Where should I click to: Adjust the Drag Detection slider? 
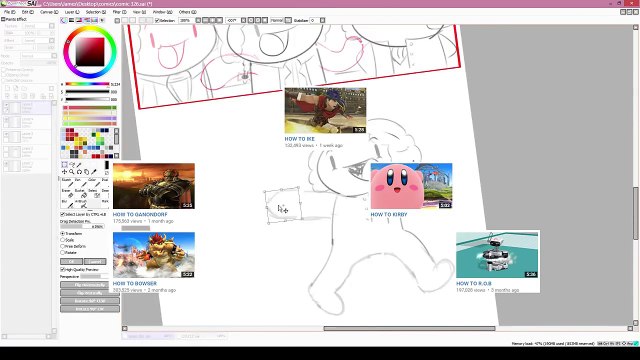82,227
